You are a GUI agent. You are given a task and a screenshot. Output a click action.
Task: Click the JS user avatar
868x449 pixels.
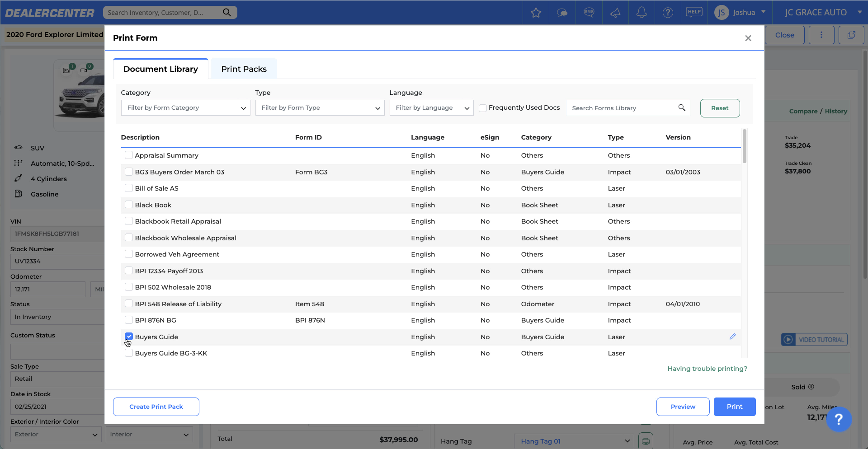click(722, 13)
